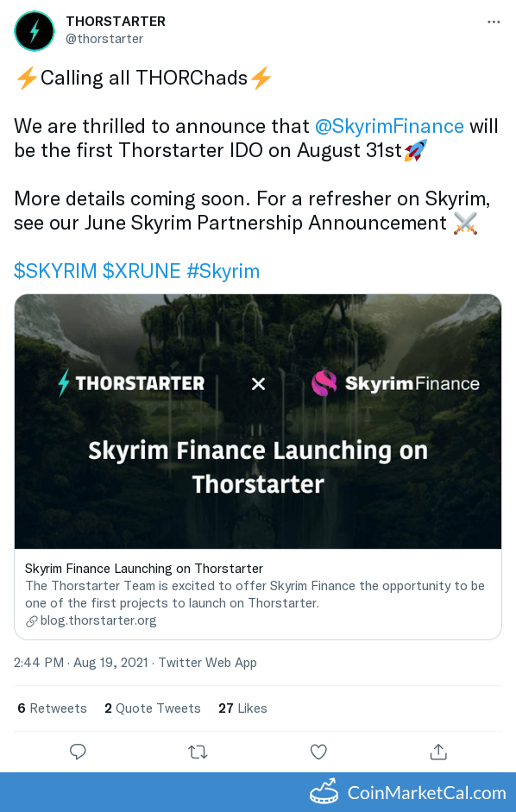Open the Skyrim Finance launch image preview
Image resolution: width=516 pixels, height=812 pixels.
point(257,421)
